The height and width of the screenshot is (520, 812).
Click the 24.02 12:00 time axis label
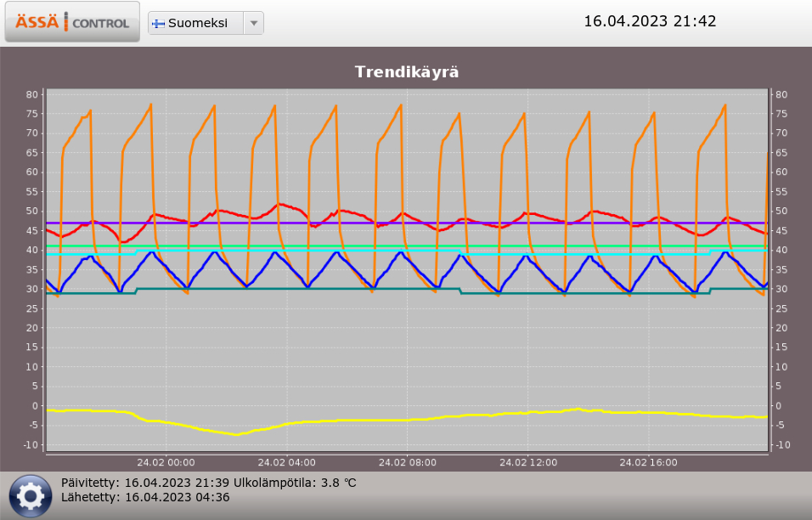(x=528, y=463)
